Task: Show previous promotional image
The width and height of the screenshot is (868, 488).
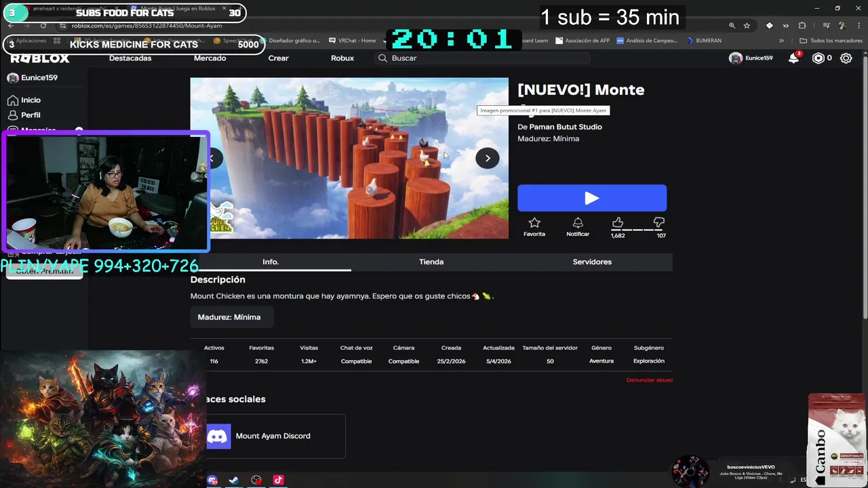Action: tap(212, 158)
